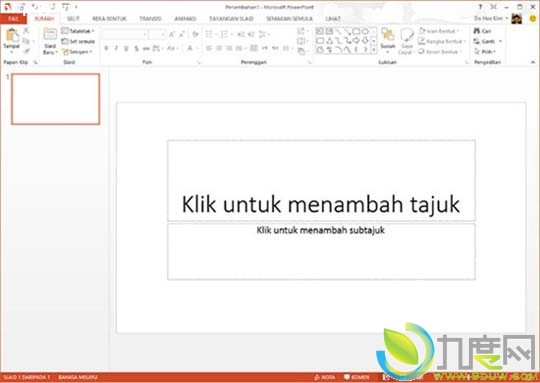This screenshot has height=383, width=540.
Task: Open the Character Spacing dropdown
Action: [x=157, y=49]
